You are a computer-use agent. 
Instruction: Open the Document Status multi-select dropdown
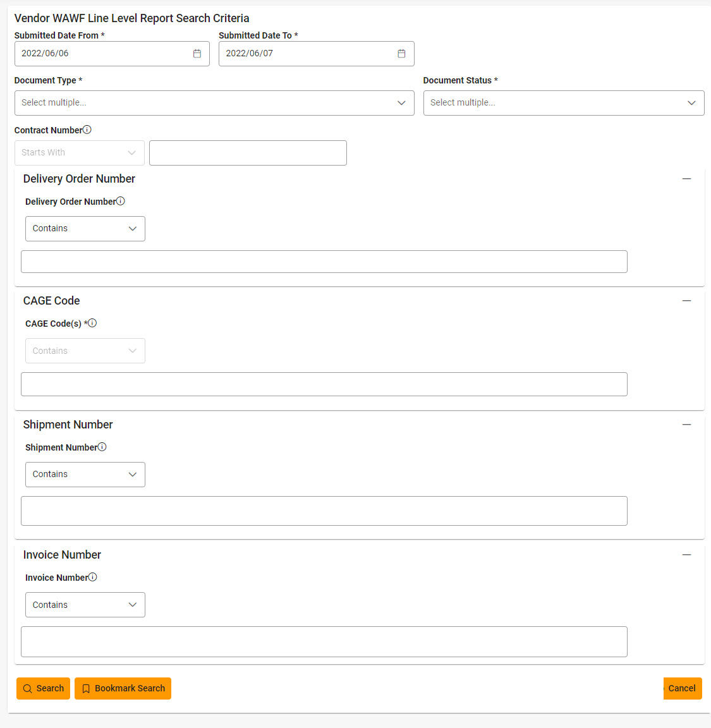563,103
